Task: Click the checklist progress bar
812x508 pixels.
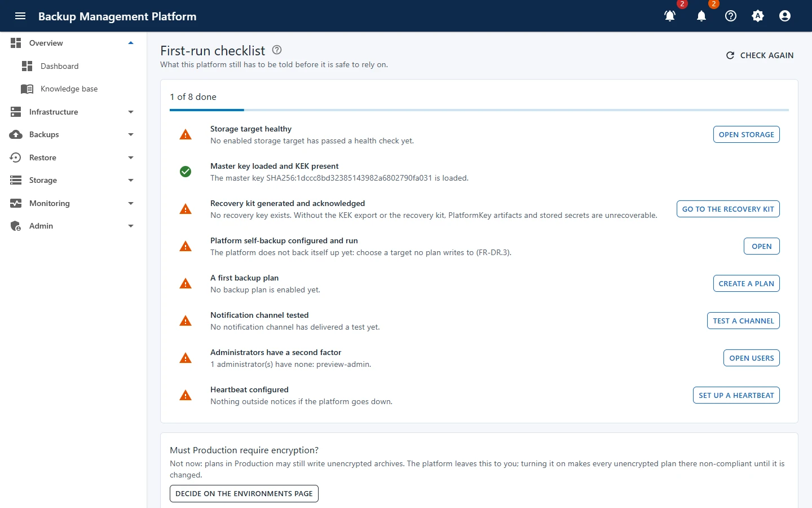Action: (x=479, y=110)
